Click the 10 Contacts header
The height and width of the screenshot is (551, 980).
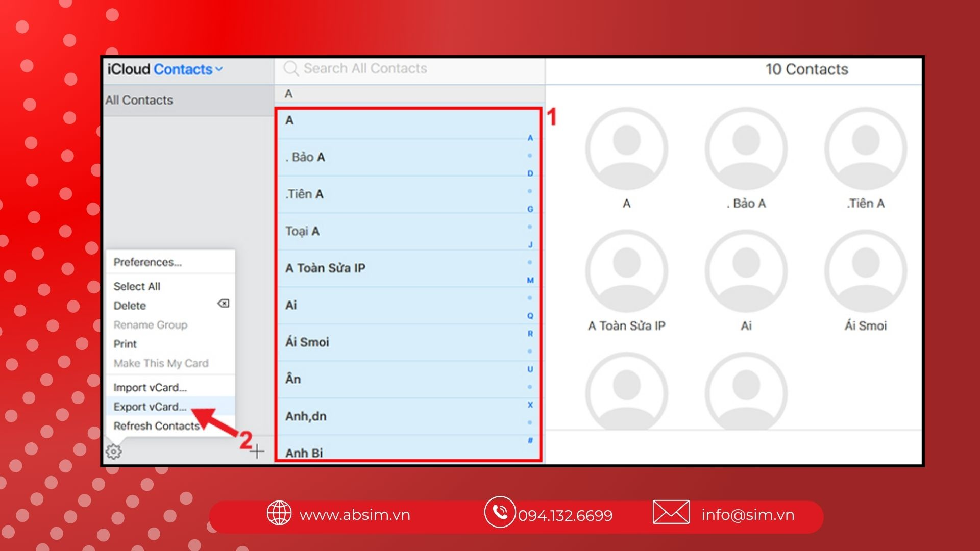[x=806, y=69]
